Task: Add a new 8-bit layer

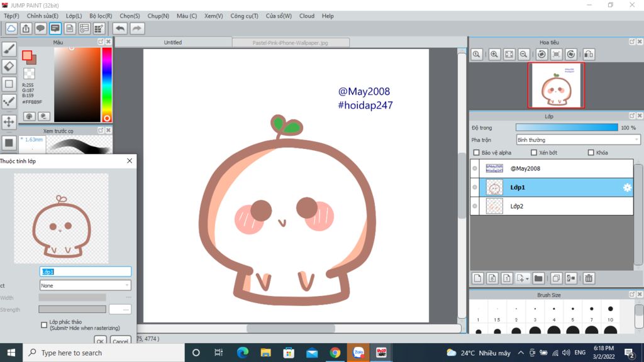Action: (x=492, y=278)
